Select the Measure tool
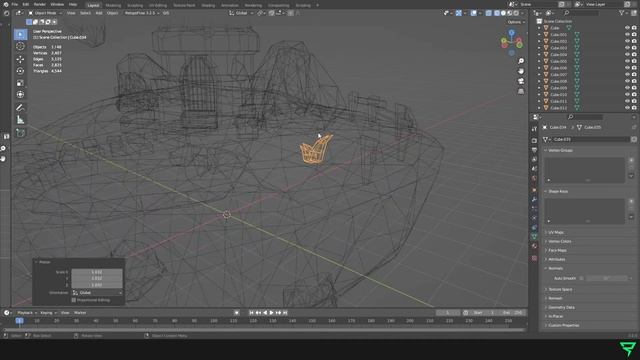640x360 pixels. pos(20,120)
